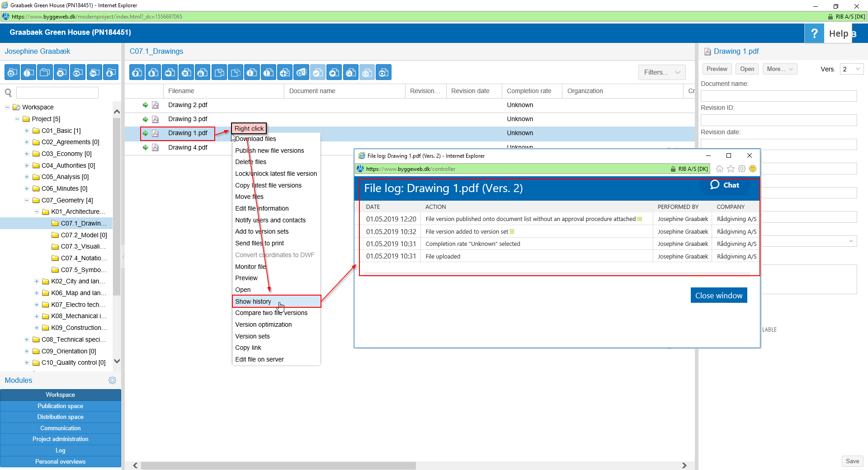Screen dimensions: 868x470
Task: Expand the C01_Basic folder
Action: pos(27,131)
